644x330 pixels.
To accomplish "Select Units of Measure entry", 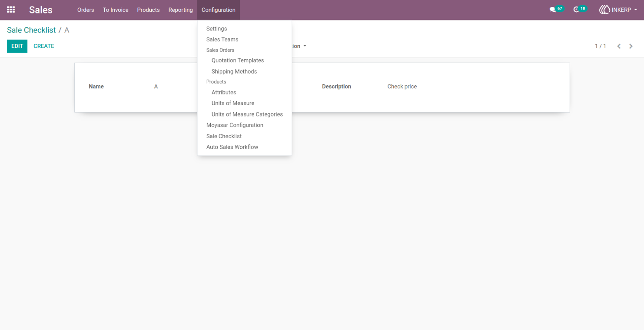I will (233, 103).
